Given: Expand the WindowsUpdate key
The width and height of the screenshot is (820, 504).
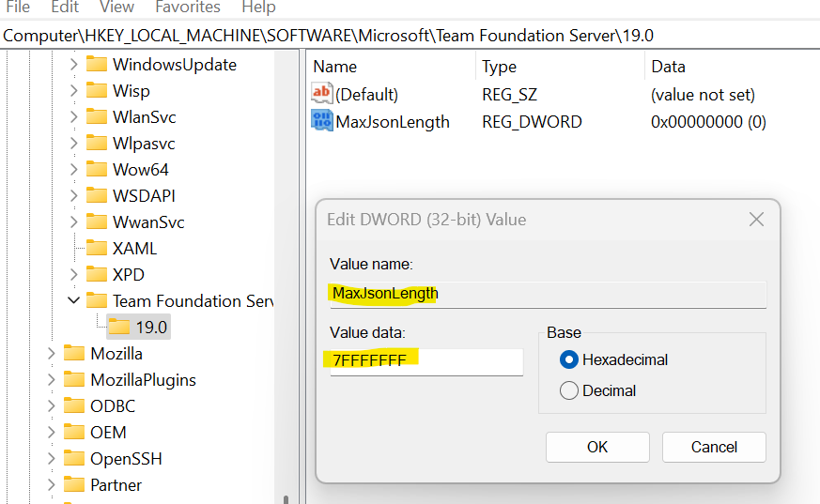Looking at the screenshot, I should pos(74,64).
